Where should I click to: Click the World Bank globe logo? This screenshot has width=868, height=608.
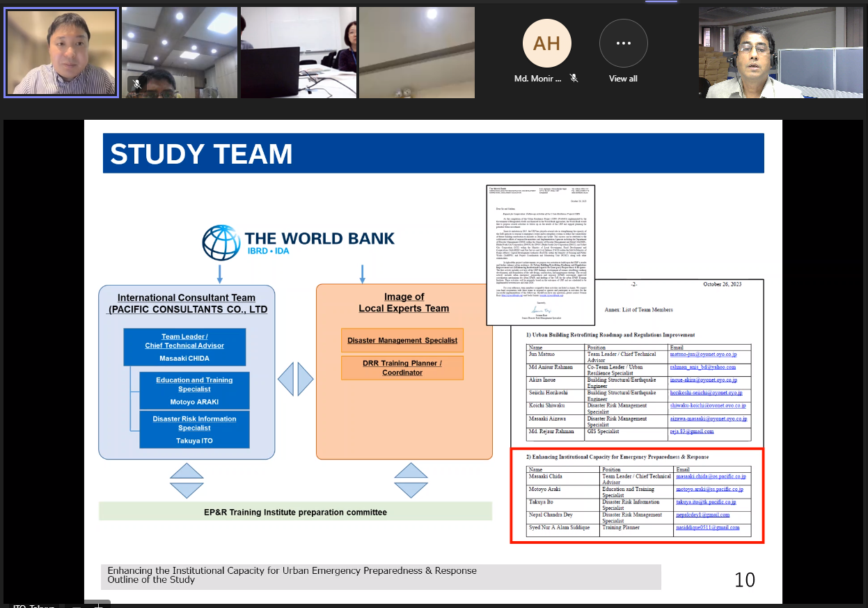[221, 243]
